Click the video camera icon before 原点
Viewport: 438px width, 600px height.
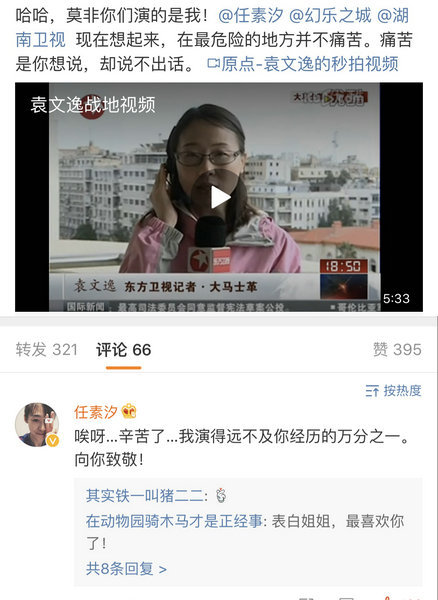213,63
